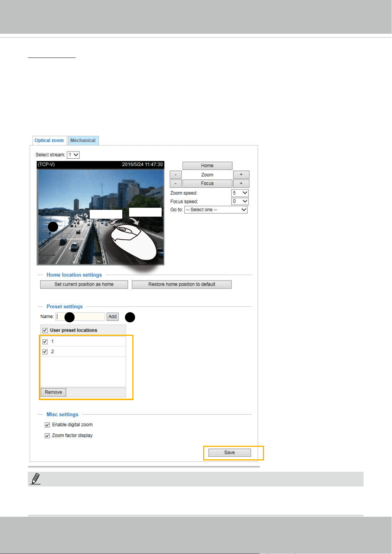Image resolution: width=392 pixels, height=554 pixels.
Task: Open the Focus speed dropdown
Action: 240,201
